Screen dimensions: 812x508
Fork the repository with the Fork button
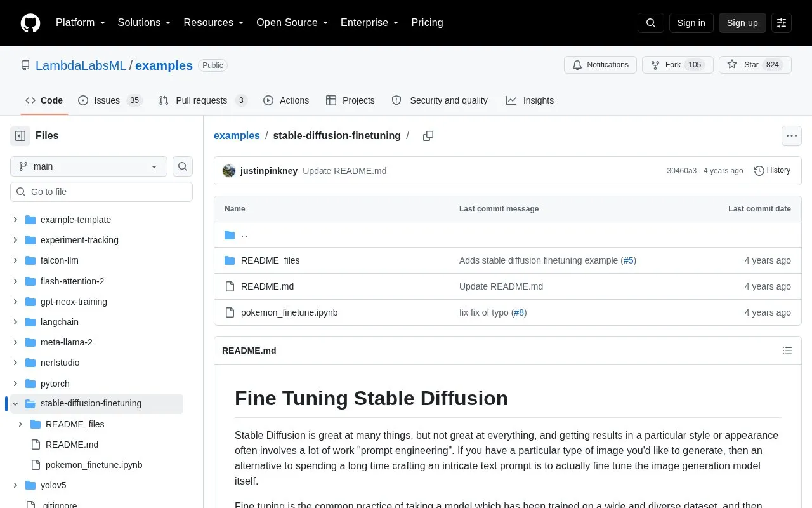pyautogui.click(x=678, y=65)
